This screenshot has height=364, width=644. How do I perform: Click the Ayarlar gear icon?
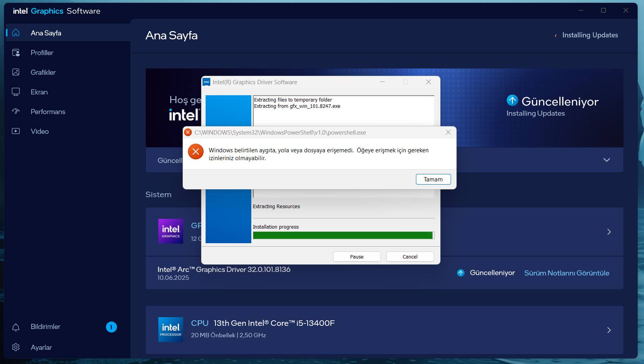point(16,347)
